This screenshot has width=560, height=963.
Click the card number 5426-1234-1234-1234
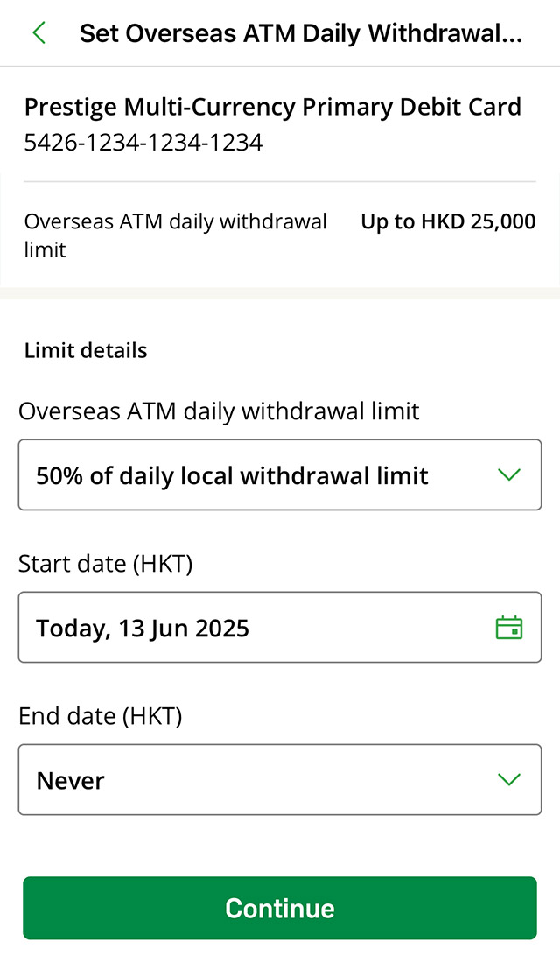point(143,142)
